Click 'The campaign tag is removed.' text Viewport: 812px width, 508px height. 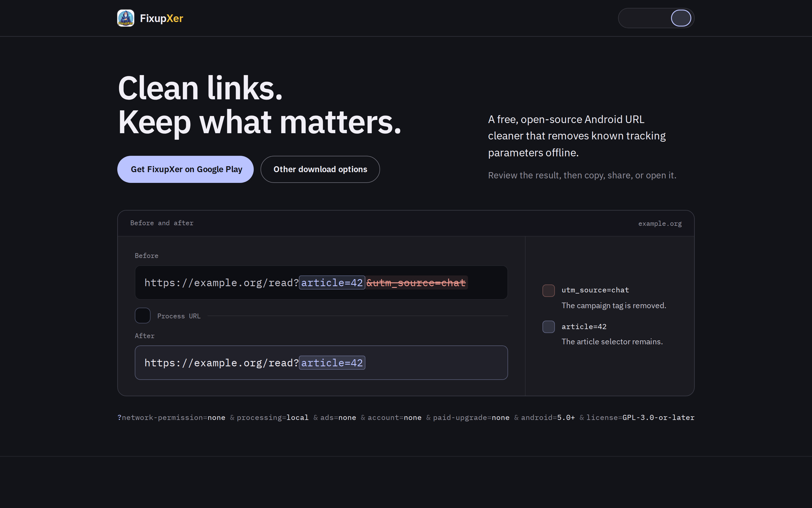(x=614, y=305)
